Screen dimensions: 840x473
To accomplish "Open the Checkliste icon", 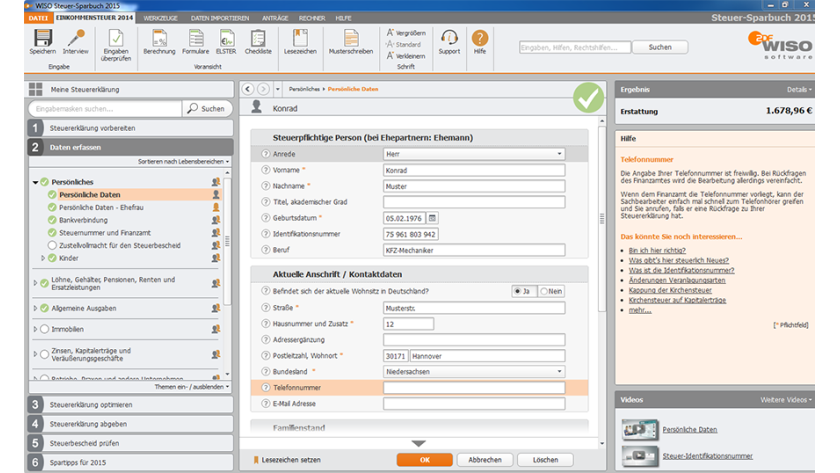I will point(259,38).
